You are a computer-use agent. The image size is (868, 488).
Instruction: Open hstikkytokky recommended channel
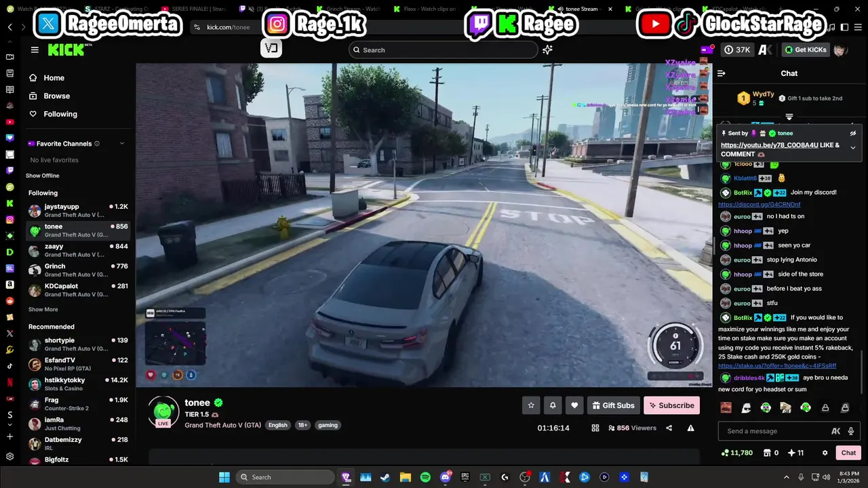tap(78, 384)
